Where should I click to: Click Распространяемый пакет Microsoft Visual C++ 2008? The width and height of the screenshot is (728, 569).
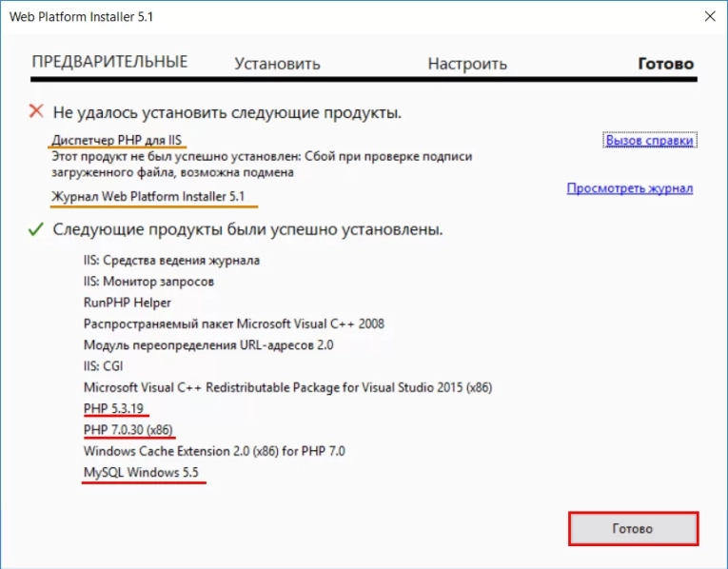pyautogui.click(x=234, y=324)
